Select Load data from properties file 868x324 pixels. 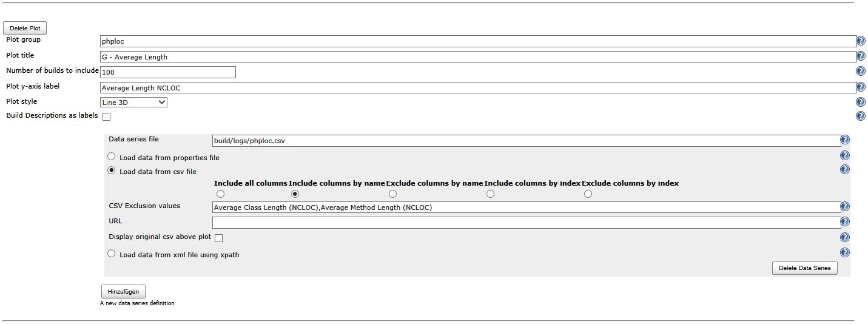pos(112,157)
